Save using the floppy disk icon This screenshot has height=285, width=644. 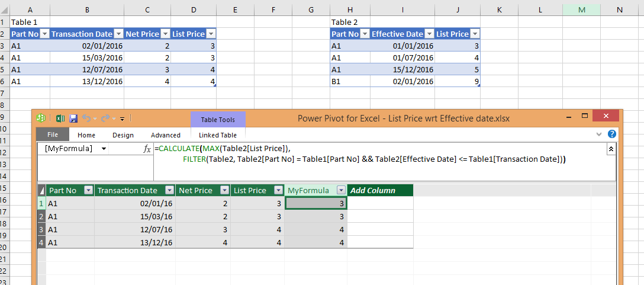pyautogui.click(x=73, y=119)
